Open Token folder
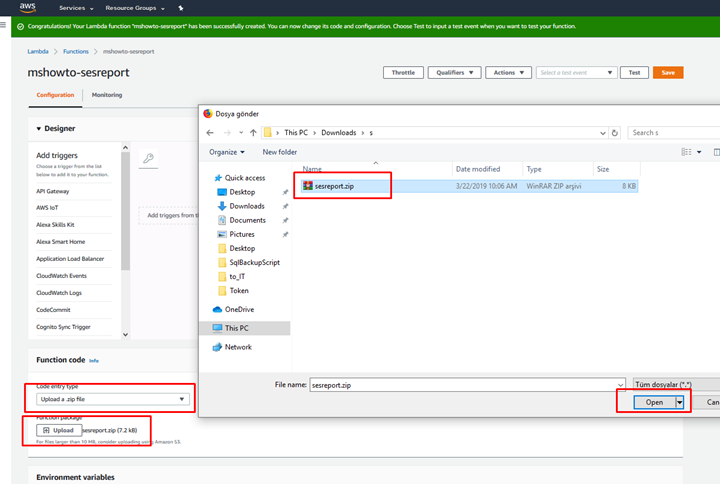 tap(239, 291)
